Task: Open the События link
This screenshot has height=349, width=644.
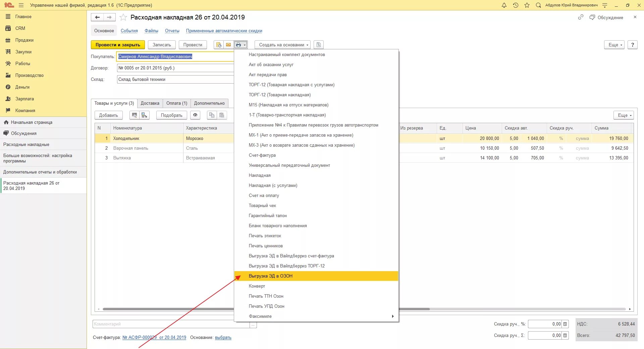Action: pyautogui.click(x=129, y=31)
